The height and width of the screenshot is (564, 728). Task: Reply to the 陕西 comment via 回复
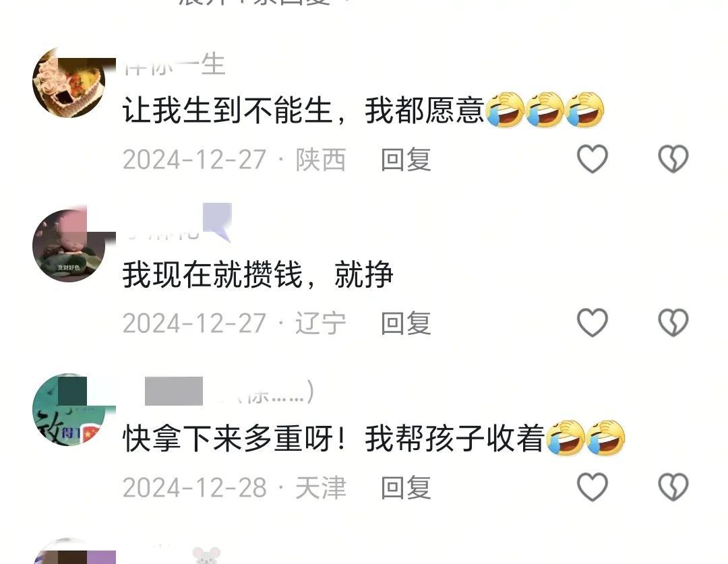coord(406,160)
